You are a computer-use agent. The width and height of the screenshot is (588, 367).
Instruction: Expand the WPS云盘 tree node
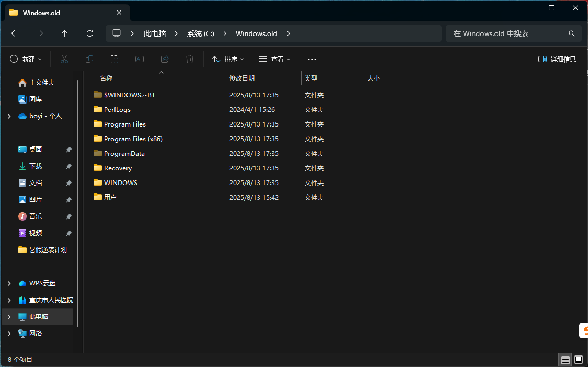[9, 283]
